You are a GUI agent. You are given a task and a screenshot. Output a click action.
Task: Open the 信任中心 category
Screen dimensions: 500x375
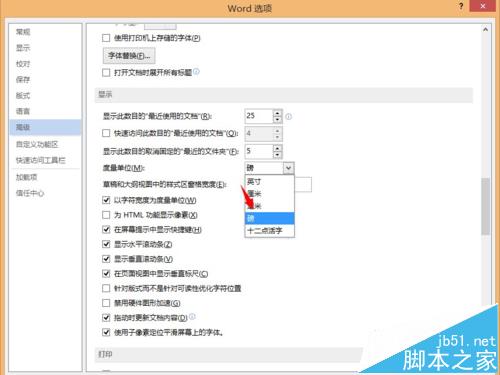coord(45,193)
